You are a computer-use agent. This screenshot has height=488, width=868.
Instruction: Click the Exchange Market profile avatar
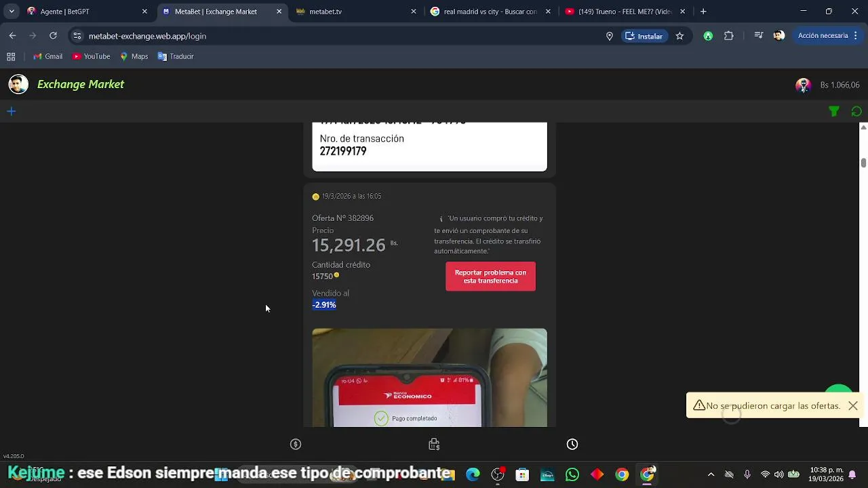[18, 84]
